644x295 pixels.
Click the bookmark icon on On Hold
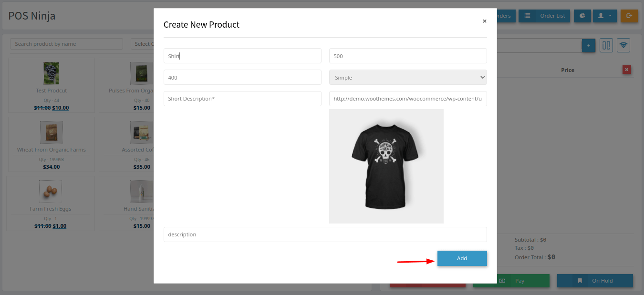coord(580,281)
